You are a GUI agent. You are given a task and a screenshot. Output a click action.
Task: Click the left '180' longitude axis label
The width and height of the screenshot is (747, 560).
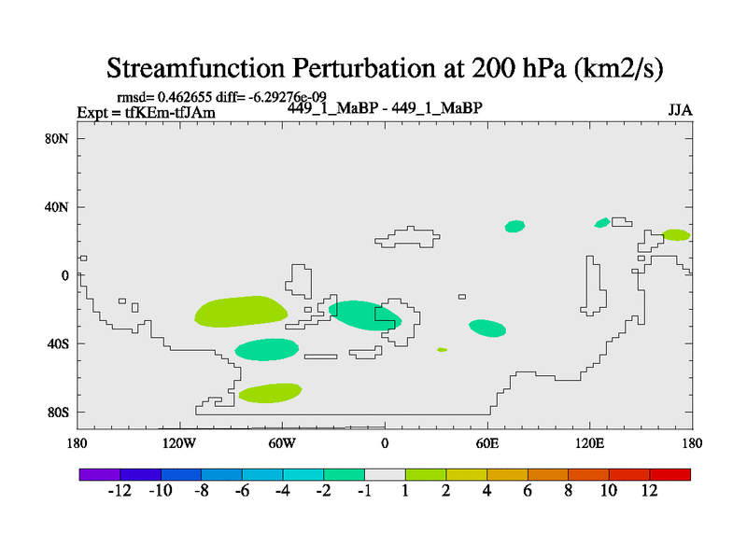(78, 444)
